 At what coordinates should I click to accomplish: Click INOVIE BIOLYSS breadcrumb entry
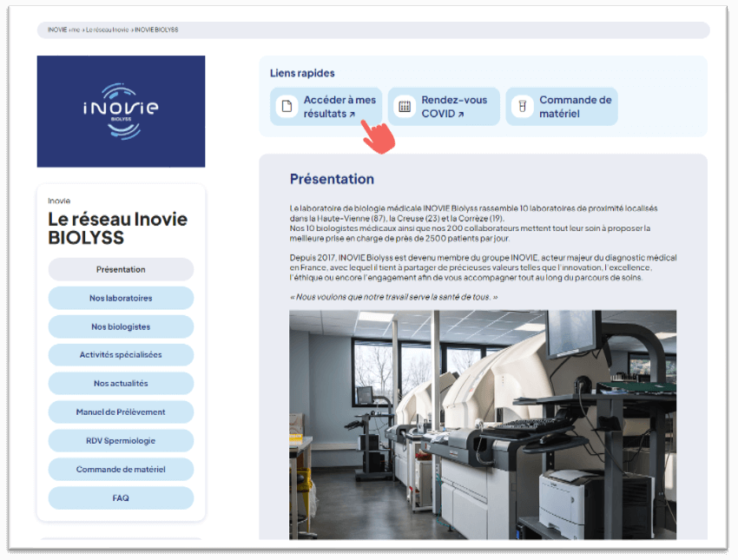[156, 30]
